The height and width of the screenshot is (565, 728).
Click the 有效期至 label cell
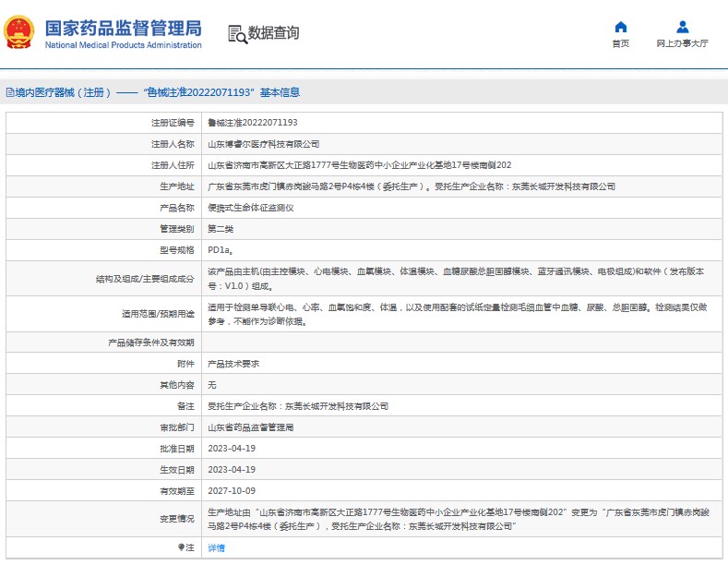point(104,490)
